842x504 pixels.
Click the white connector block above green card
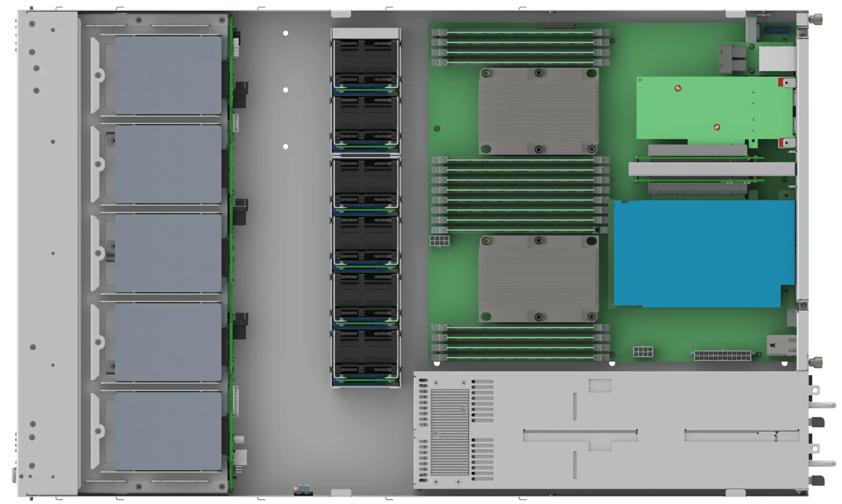[776, 59]
